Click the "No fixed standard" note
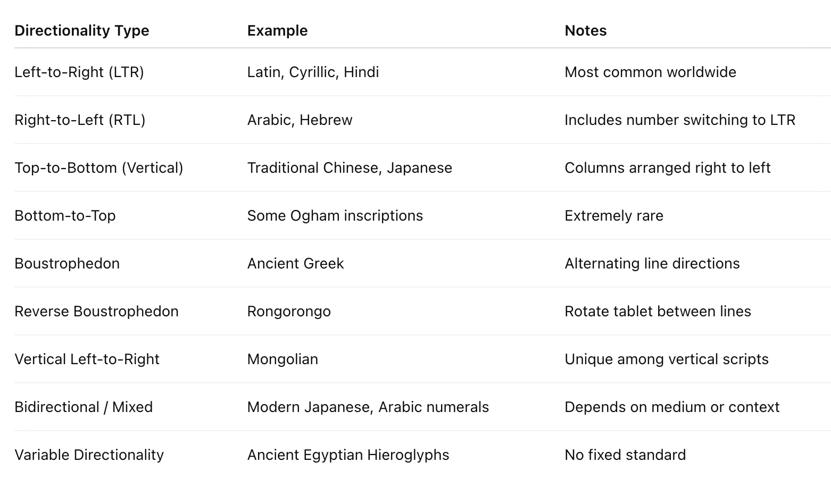This screenshot has width=831, height=504. (625, 455)
